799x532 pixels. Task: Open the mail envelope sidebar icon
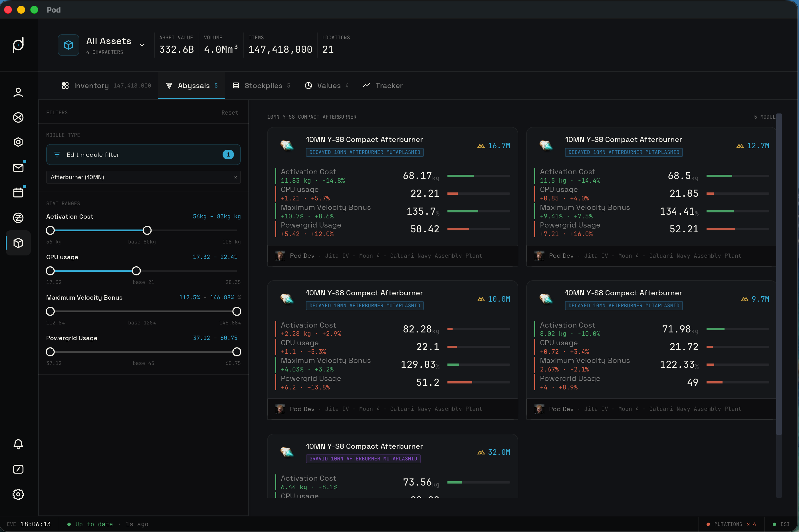(x=18, y=168)
